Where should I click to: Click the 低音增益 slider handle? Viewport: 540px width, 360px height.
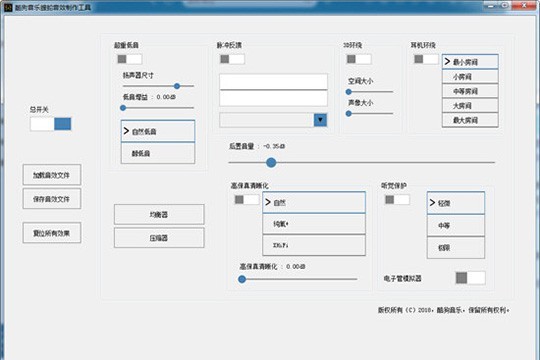(x=123, y=108)
